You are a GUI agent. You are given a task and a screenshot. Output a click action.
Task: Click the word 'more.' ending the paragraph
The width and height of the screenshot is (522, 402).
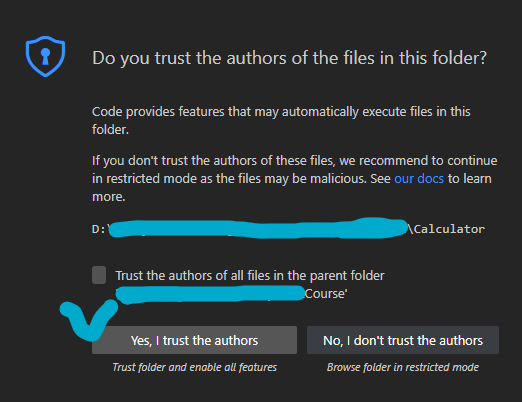(x=109, y=197)
